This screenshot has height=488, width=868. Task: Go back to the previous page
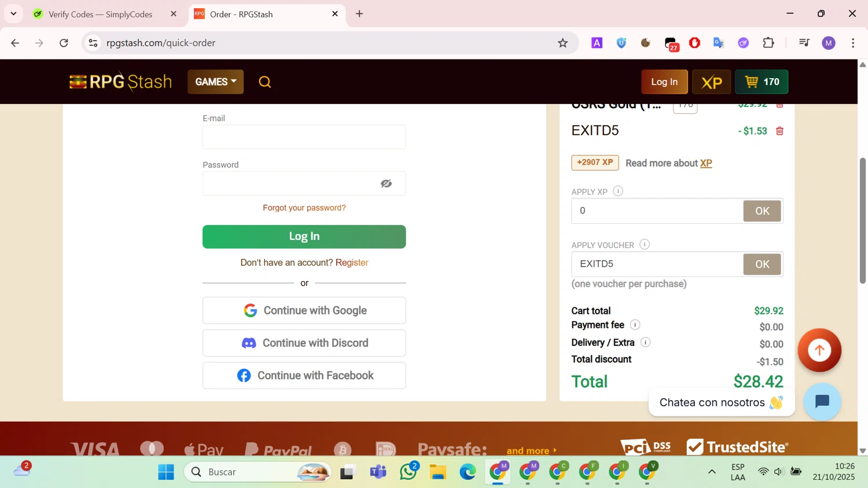[15, 43]
